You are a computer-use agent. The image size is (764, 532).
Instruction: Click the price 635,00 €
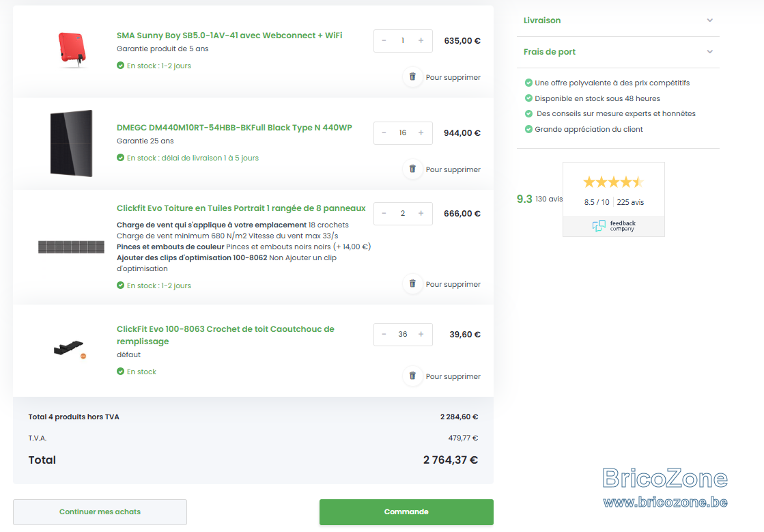pos(462,41)
